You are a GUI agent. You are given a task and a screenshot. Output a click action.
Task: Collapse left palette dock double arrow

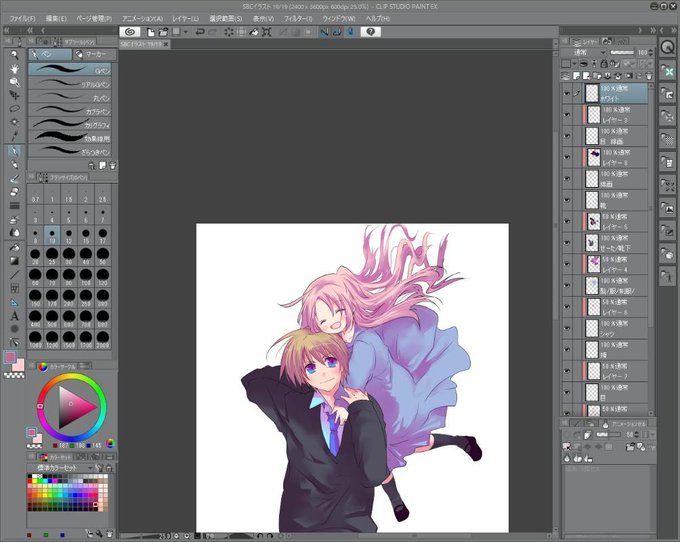pyautogui.click(x=7, y=30)
